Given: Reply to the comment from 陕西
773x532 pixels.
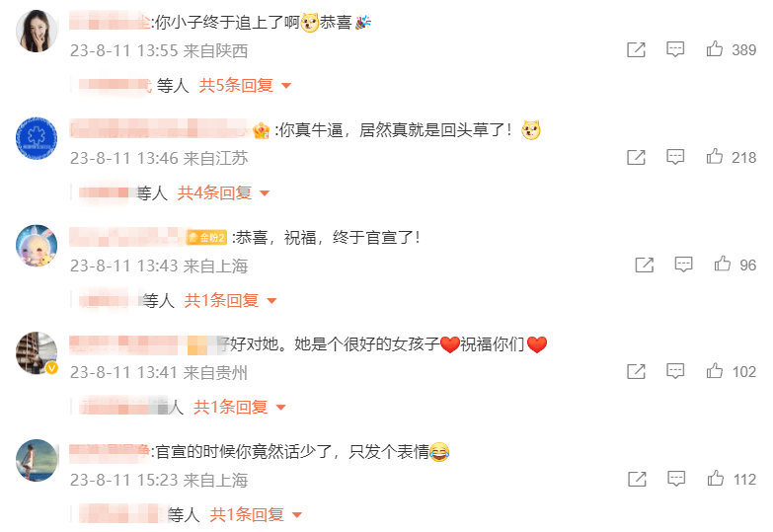Looking at the screenshot, I should [675, 49].
